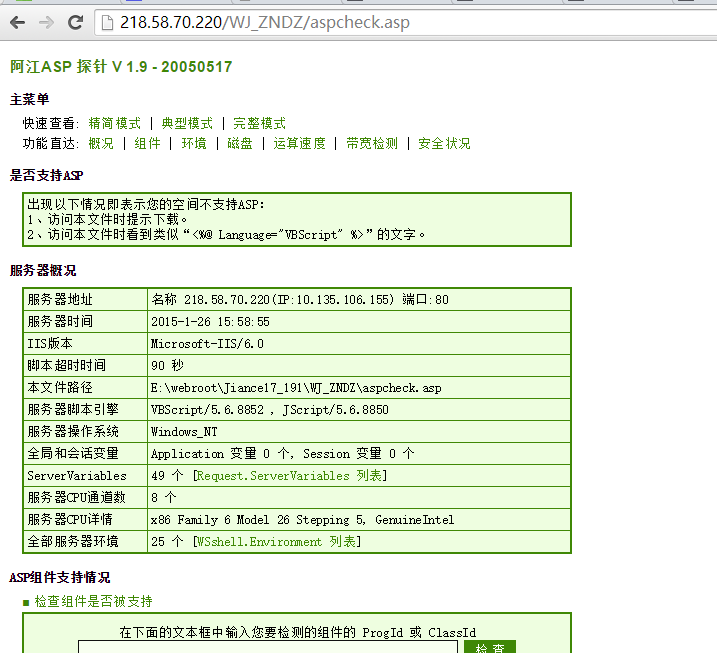
Task: Select the 是否支持ASP heading
Action: [x=47, y=175]
